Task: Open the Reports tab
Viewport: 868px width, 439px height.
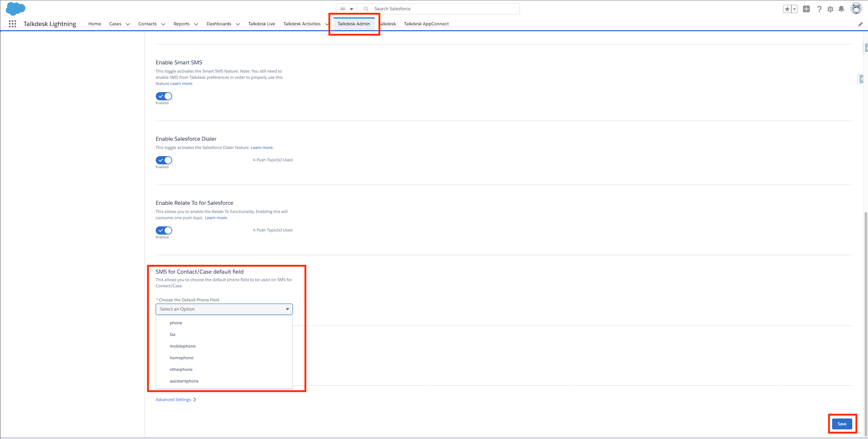Action: point(181,24)
